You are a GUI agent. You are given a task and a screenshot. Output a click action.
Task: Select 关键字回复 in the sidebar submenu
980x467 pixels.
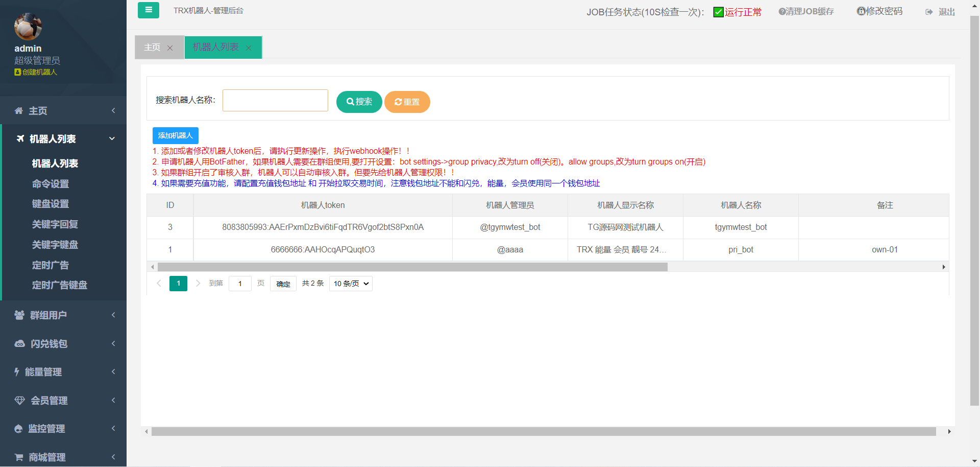[55, 224]
